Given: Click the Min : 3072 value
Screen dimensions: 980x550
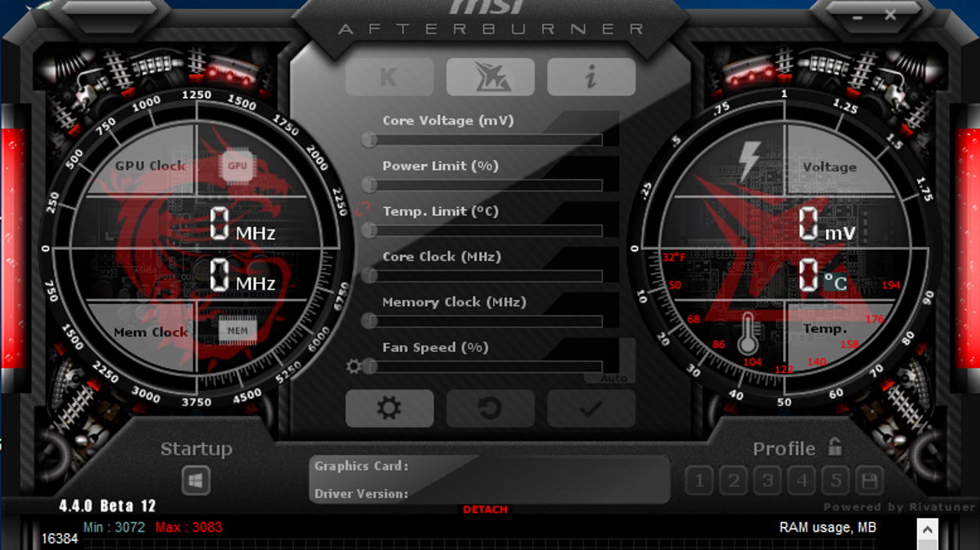Looking at the screenshot, I should [x=114, y=527].
